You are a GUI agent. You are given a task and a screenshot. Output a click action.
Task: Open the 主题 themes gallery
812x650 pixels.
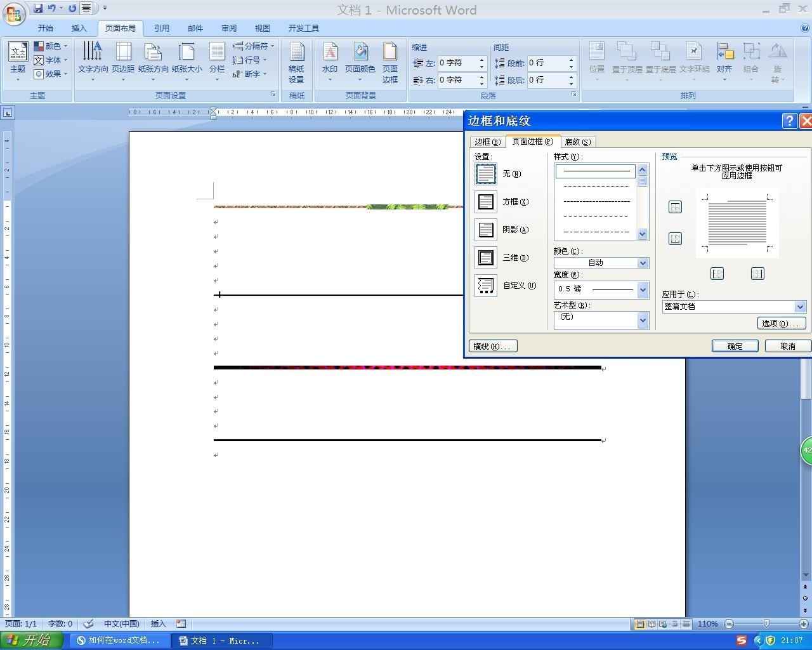coord(18,62)
